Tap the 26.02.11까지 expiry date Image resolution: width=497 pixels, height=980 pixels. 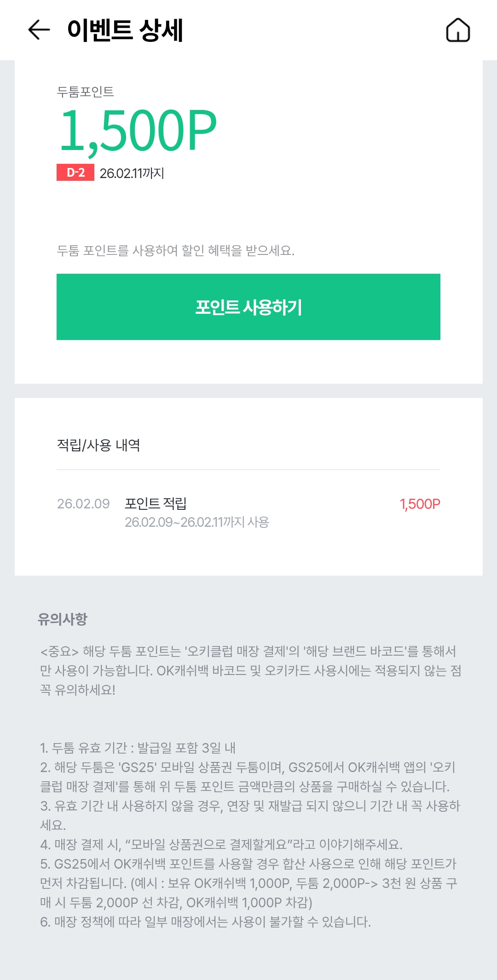tap(132, 173)
